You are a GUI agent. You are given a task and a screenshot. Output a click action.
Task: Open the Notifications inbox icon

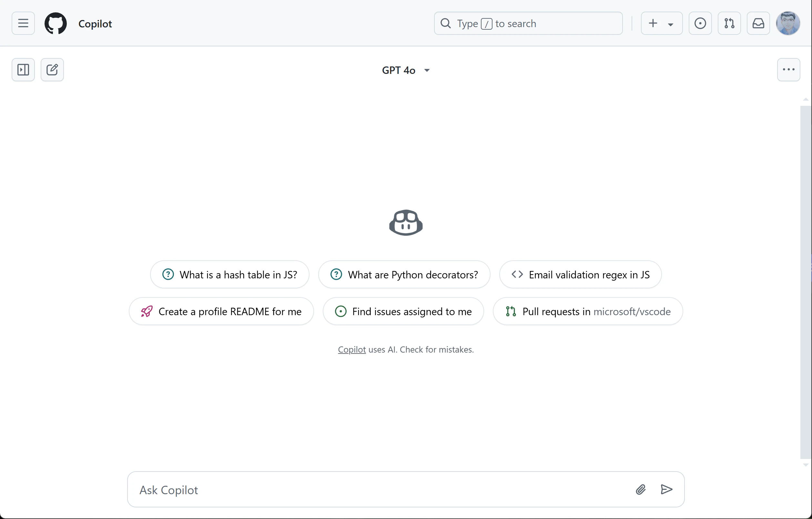coord(758,23)
